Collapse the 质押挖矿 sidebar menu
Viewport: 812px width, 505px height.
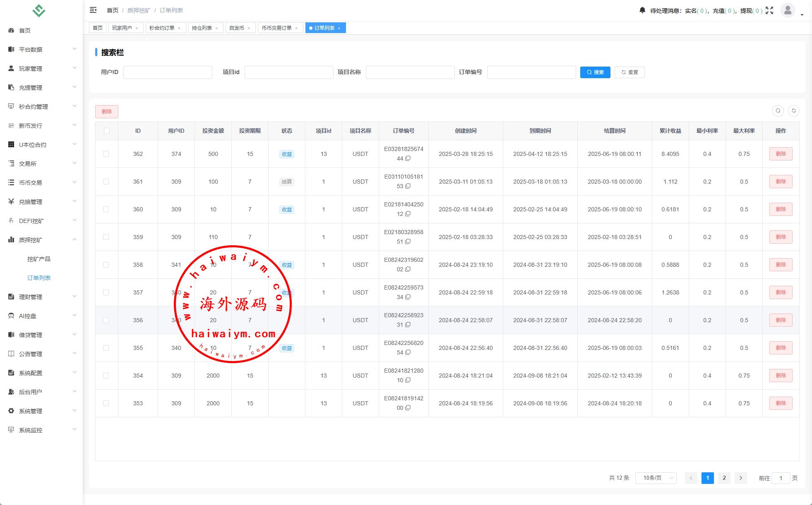click(41, 239)
